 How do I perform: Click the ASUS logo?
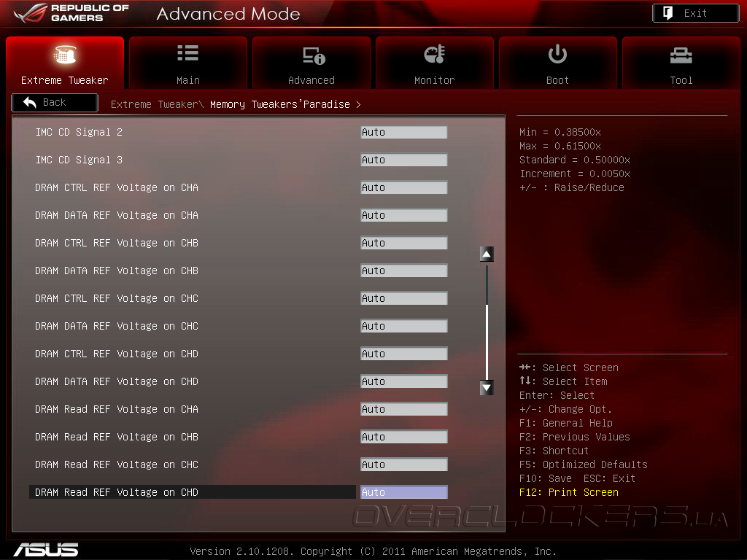tap(46, 550)
